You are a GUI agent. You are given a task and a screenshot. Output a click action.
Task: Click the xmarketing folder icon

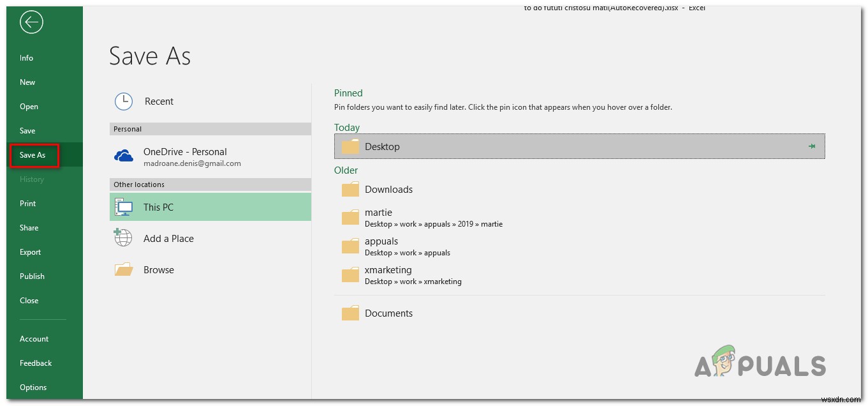click(351, 275)
